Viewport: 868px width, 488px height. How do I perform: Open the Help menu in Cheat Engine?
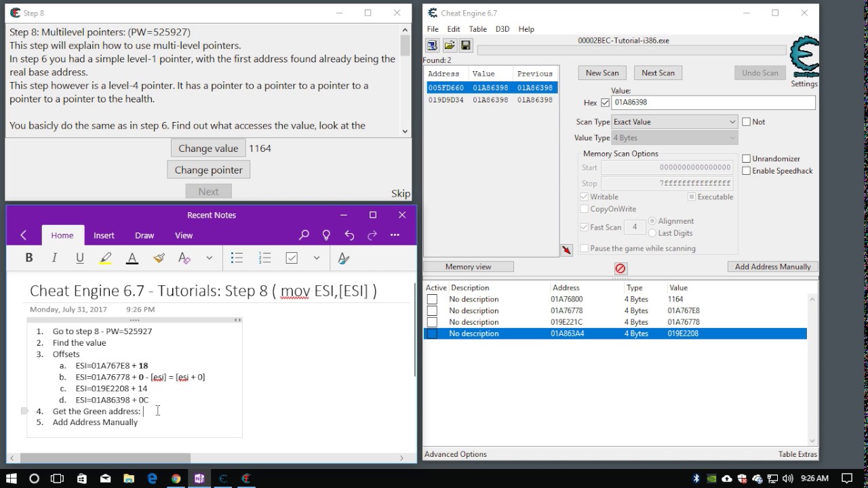(526, 29)
